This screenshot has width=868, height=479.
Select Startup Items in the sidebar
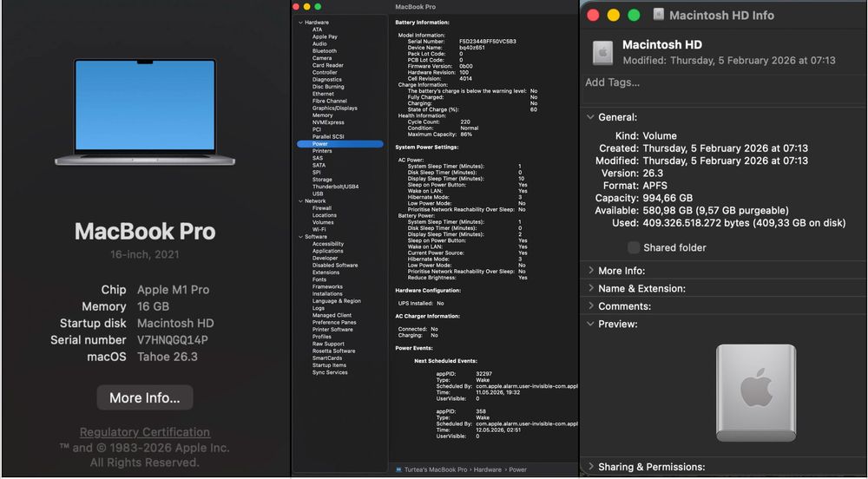pyautogui.click(x=329, y=365)
